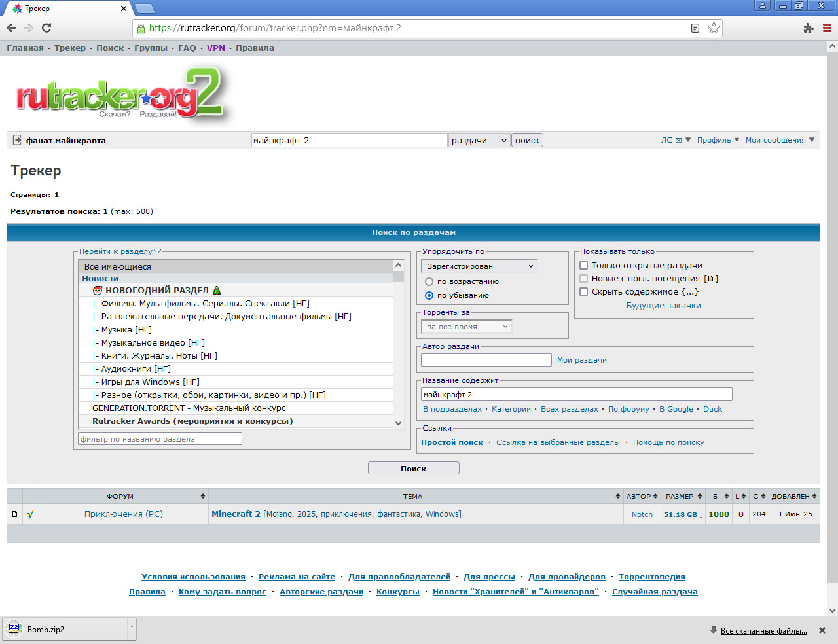
Task: Open the за все время dropdown
Action: [467, 327]
